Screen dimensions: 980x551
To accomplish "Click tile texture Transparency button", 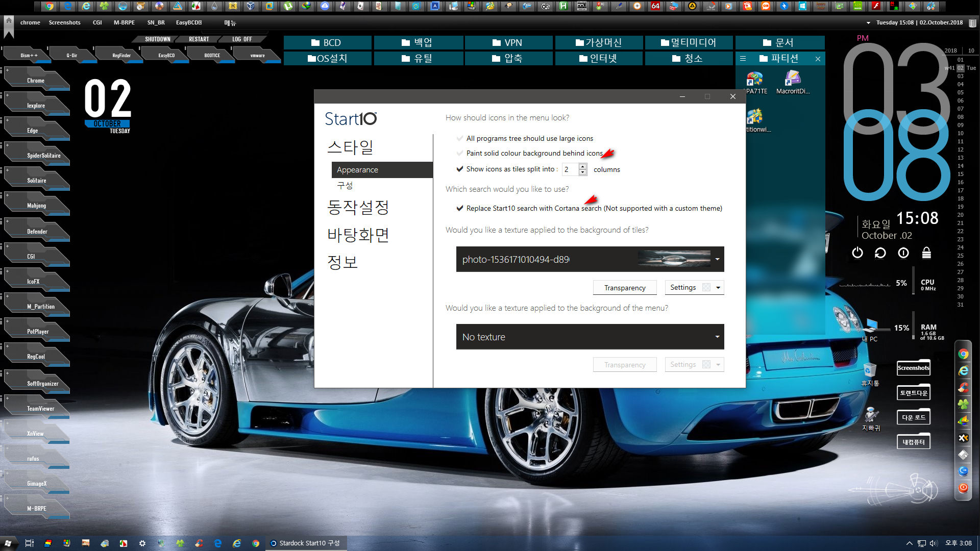I will coord(625,288).
